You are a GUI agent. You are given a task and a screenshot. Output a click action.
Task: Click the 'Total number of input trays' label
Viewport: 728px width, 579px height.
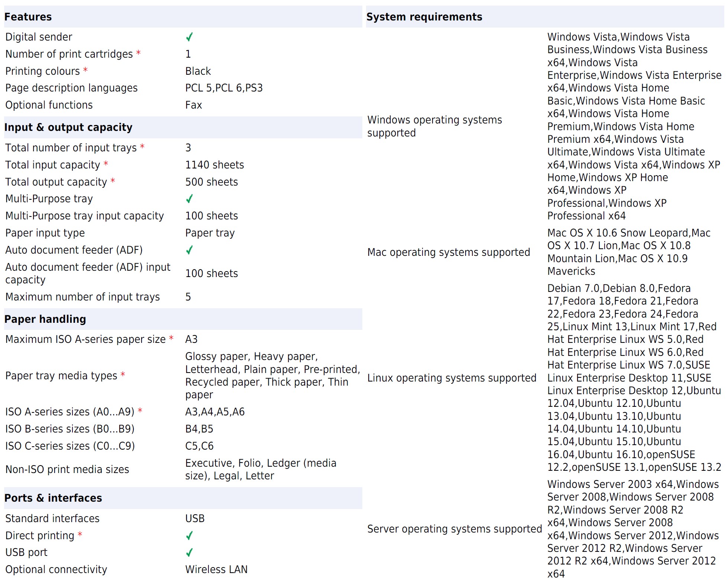(x=71, y=148)
